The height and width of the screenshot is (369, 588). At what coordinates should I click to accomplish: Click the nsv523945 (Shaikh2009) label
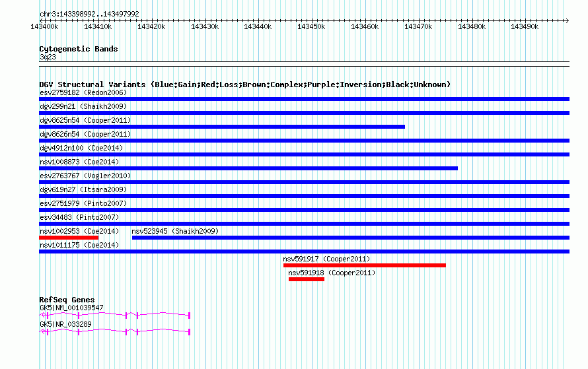(175, 231)
